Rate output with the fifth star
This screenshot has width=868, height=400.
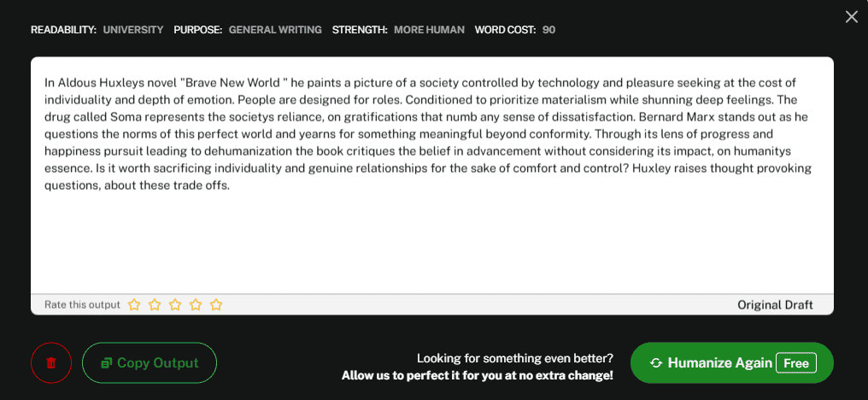[x=216, y=304]
